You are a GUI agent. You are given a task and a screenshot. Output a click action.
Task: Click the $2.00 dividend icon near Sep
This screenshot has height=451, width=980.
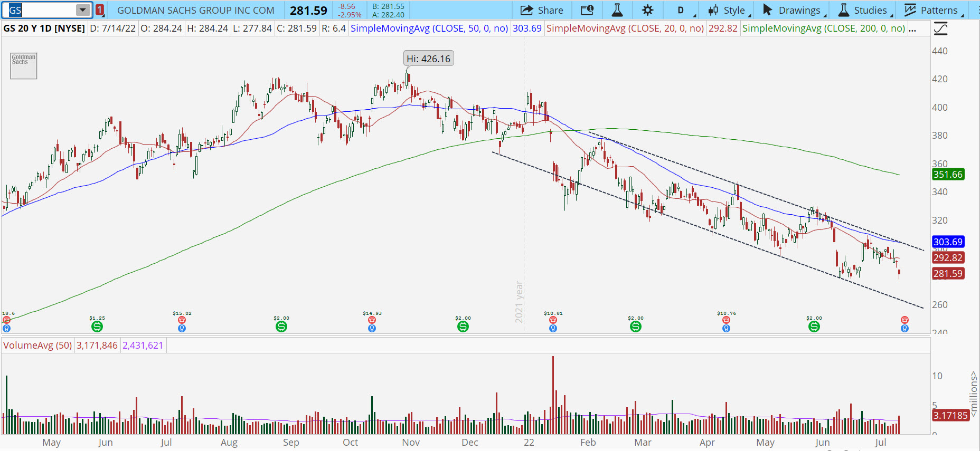click(x=281, y=327)
